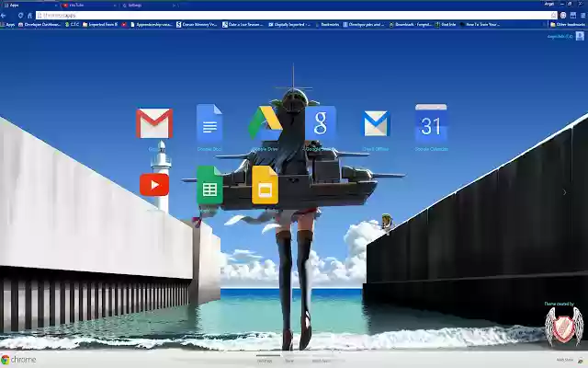Screen dimensions: 588x368
Task: Launch the YouTube app icon
Action: [x=154, y=185]
